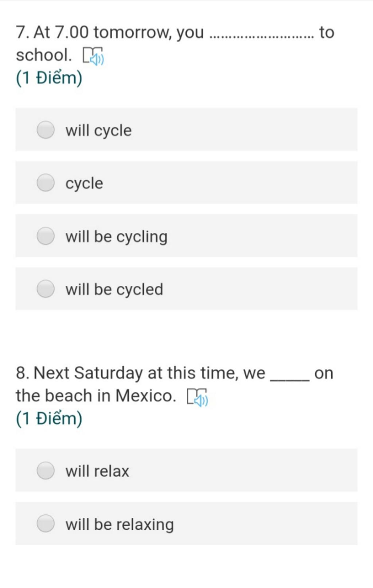Click the 'will be cycled' answer label
This screenshot has width=373, height=588.
[114, 289]
